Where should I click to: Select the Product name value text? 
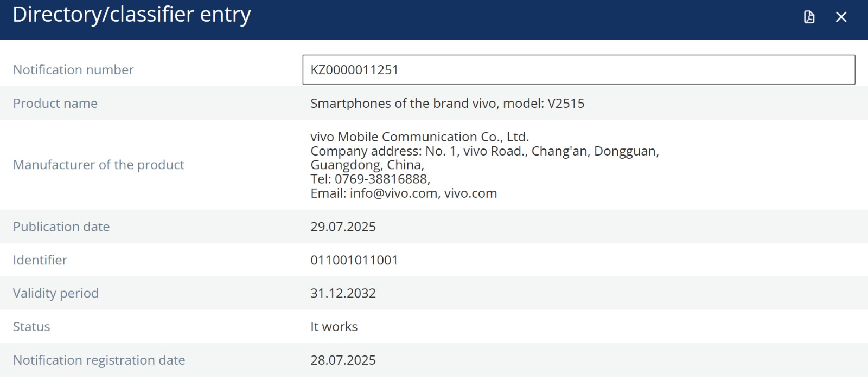(447, 104)
